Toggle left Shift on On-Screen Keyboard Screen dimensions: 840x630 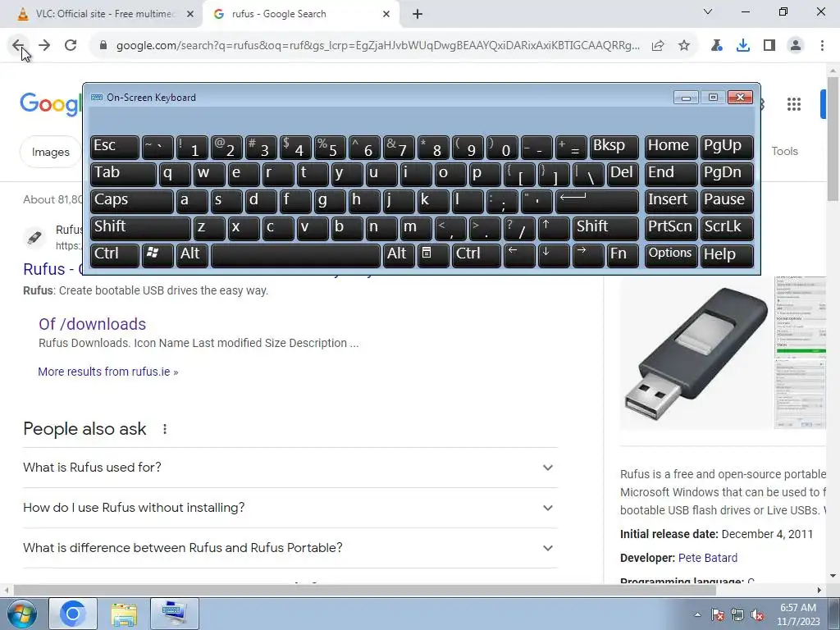[x=140, y=228]
